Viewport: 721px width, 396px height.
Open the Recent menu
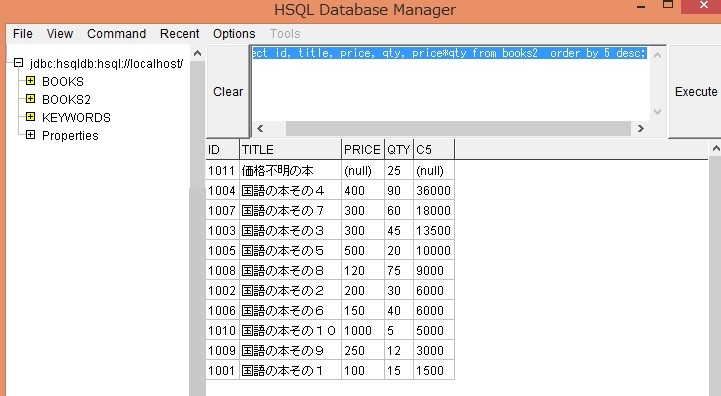tap(179, 34)
